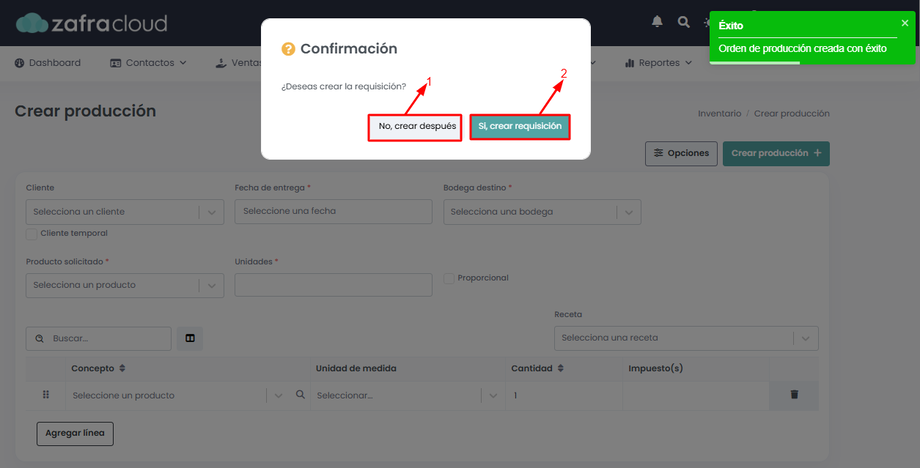
Task: Close the Éxito success notification
Action: [905, 23]
